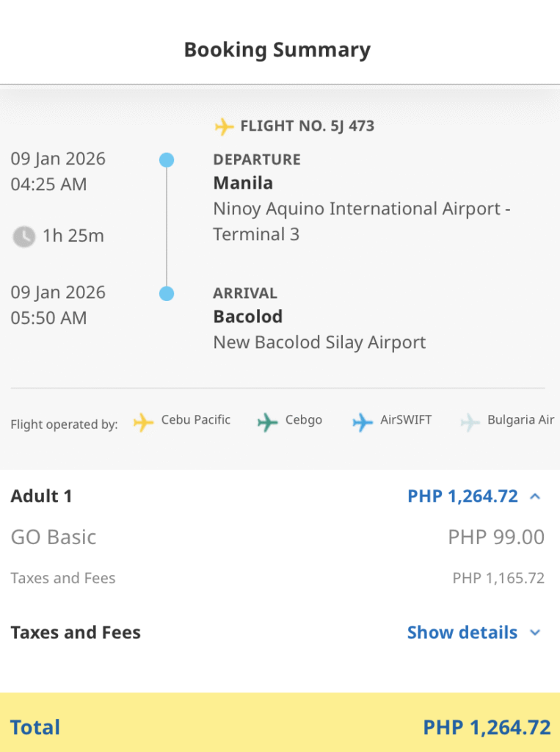The height and width of the screenshot is (752, 560).
Task: Click the Manila departure city name
Action: tap(243, 183)
